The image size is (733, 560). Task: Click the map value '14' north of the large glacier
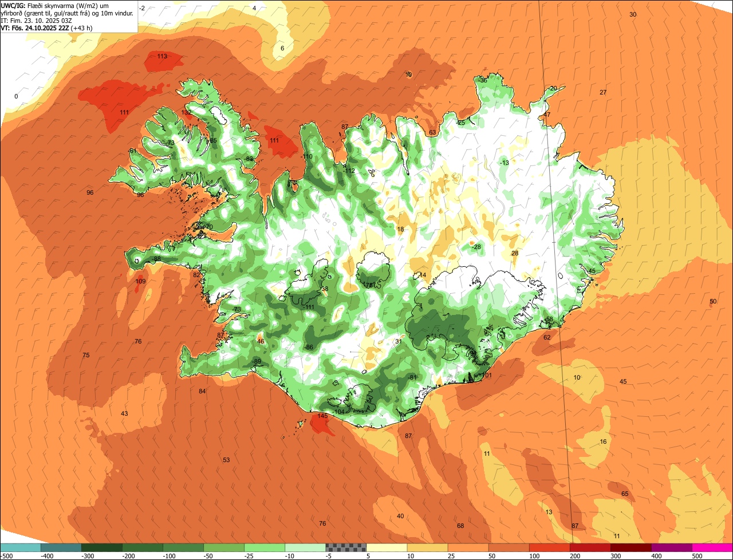(423, 275)
